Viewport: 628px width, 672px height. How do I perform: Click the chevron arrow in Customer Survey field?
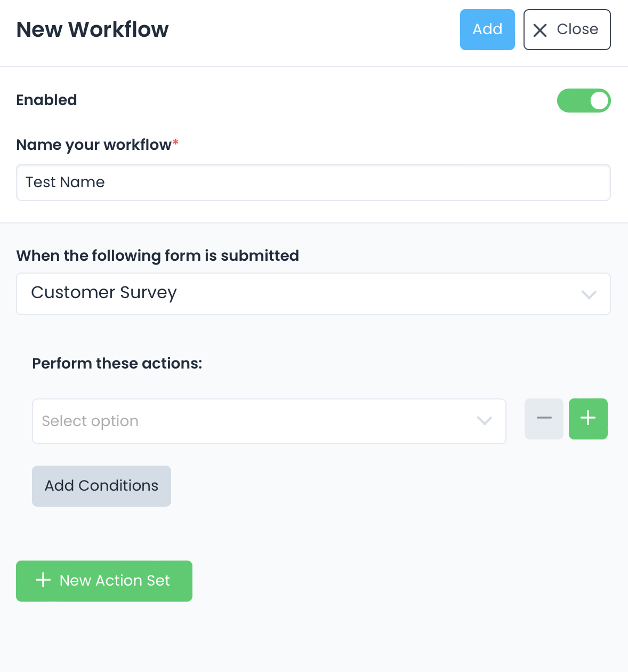pyautogui.click(x=589, y=294)
